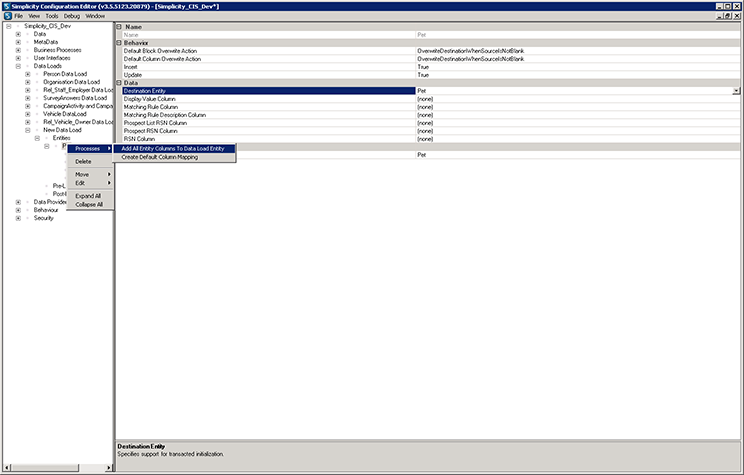
Task: Select the Behaviour tree item
Action: [46, 210]
